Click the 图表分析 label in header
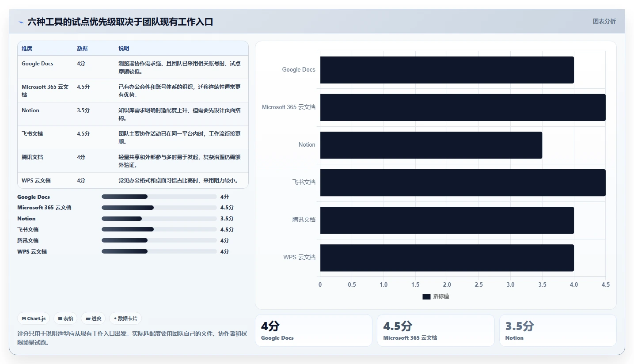 pyautogui.click(x=604, y=21)
